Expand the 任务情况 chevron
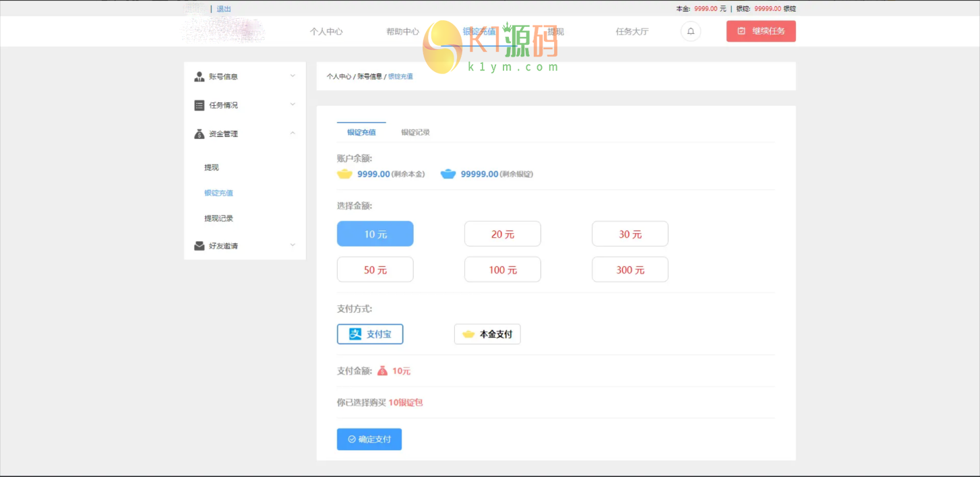 293,104
